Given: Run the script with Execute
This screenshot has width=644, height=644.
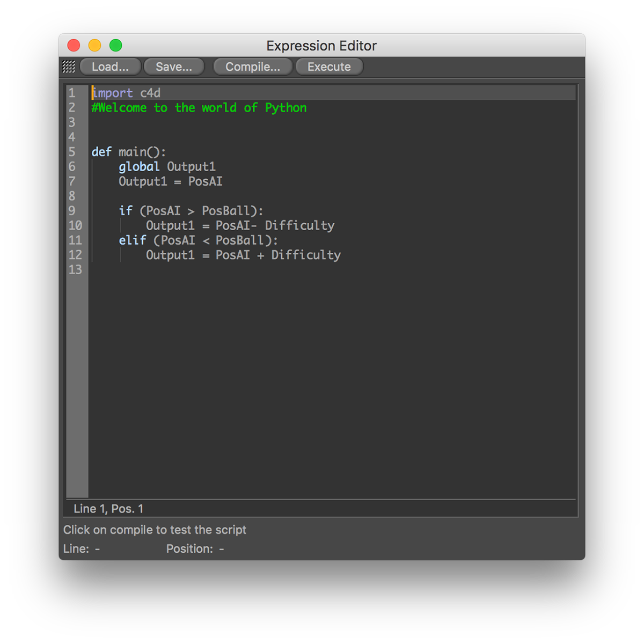Looking at the screenshot, I should 329,67.
